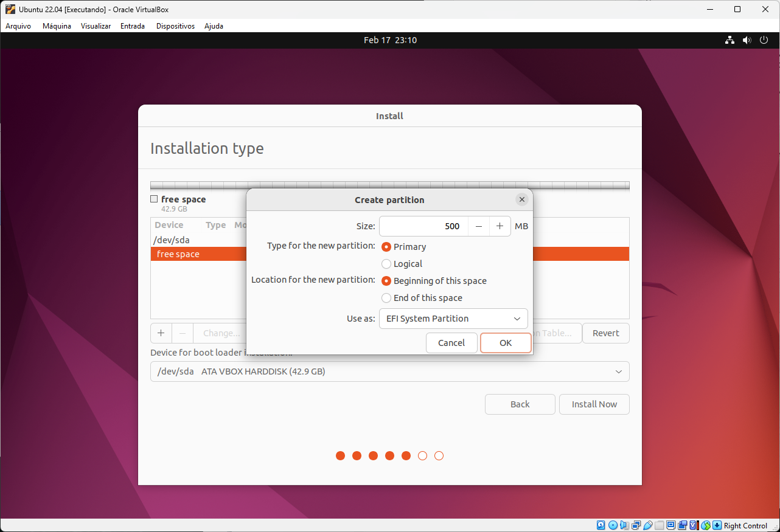Close the Create partition dialog with X
This screenshot has width=780, height=532.
pyautogui.click(x=521, y=199)
